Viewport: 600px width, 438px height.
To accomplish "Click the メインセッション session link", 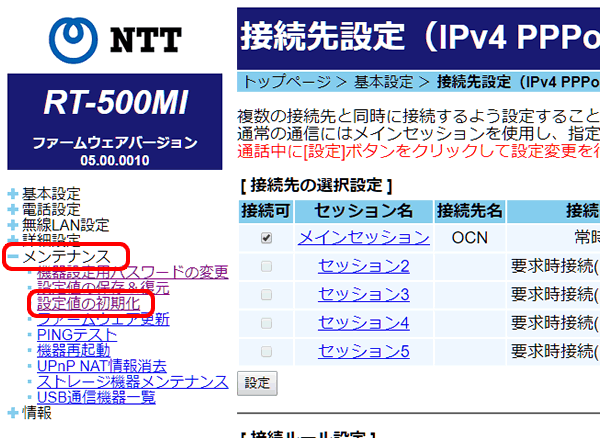I will [x=363, y=237].
